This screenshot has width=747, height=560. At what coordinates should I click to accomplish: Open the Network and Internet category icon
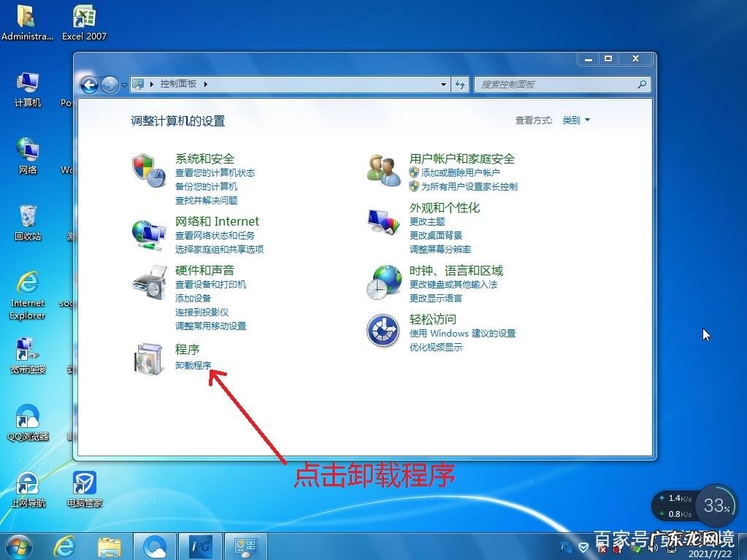pyautogui.click(x=148, y=234)
